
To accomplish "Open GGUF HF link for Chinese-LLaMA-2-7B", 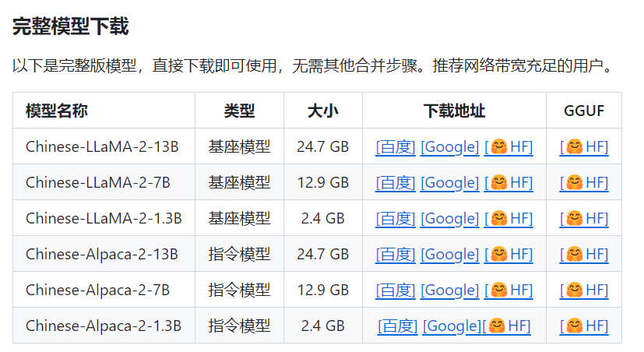I will pyautogui.click(x=584, y=183).
